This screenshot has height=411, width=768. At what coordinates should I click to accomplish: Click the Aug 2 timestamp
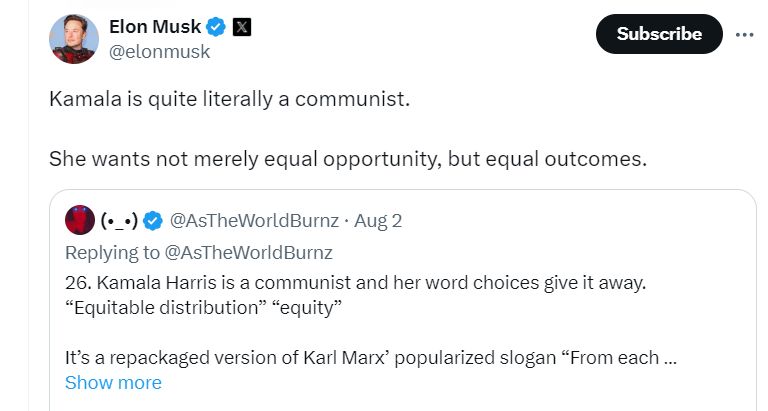click(x=379, y=220)
